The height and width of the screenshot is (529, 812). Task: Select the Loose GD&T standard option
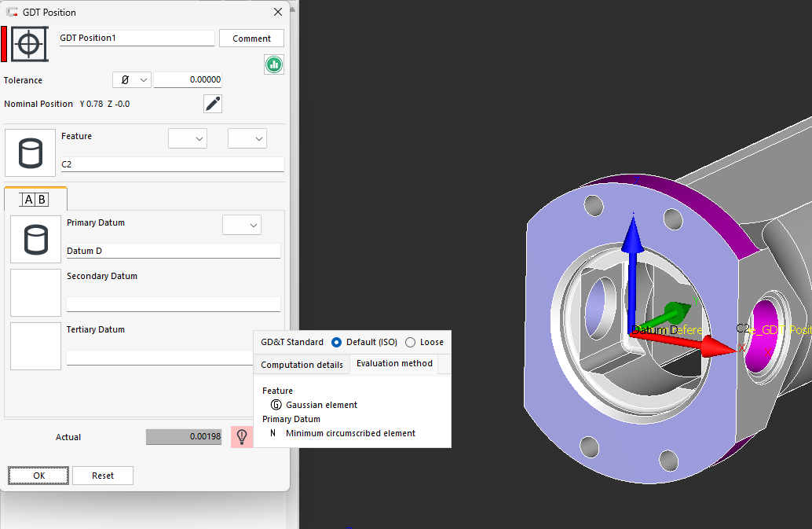410,342
